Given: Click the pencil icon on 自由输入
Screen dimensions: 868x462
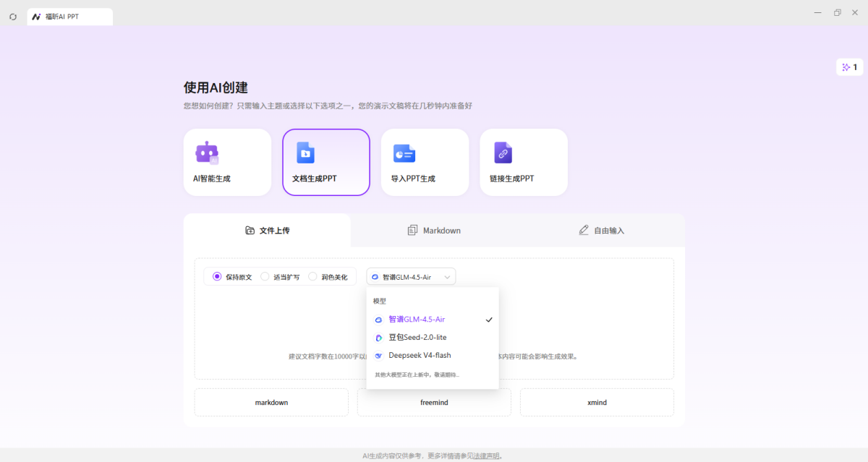Looking at the screenshot, I should point(584,230).
